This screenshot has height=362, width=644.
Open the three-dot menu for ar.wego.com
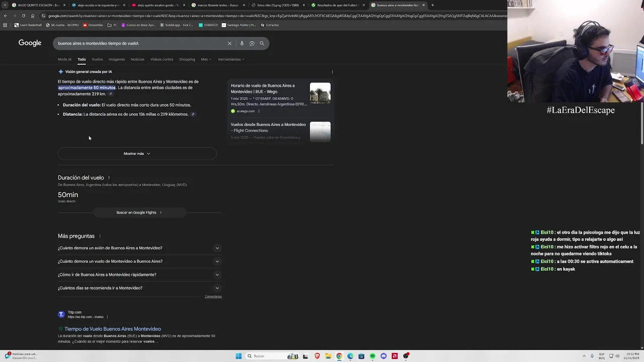point(259,111)
